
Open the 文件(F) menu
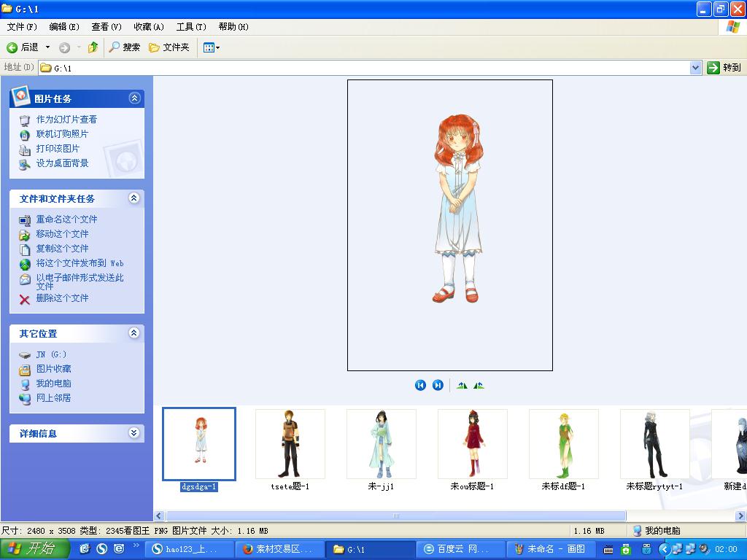click(x=22, y=27)
